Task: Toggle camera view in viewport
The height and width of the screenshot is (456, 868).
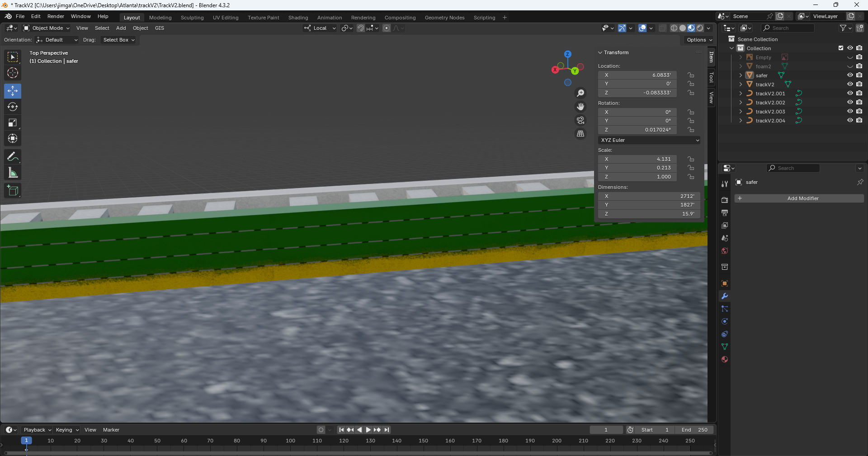Action: 580,120
